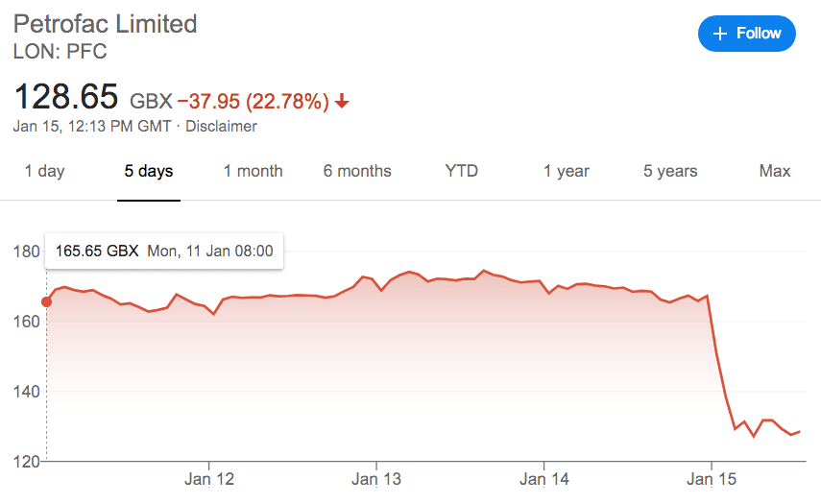Click the Jan 14 date on axis
The width and height of the screenshot is (821, 504).
click(x=543, y=479)
